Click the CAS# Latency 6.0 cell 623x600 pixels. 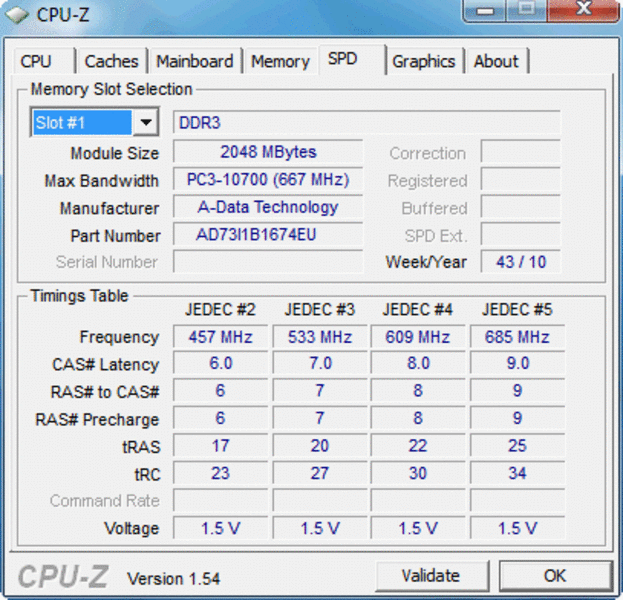click(x=221, y=363)
